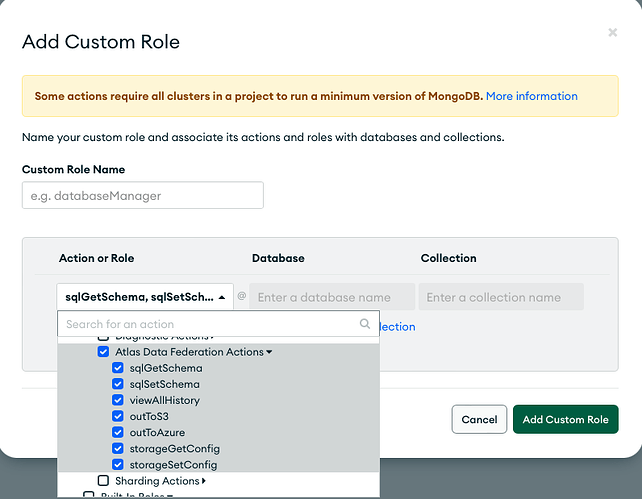The width and height of the screenshot is (642, 499).
Task: Click the Add Custom Role button
Action: [566, 419]
